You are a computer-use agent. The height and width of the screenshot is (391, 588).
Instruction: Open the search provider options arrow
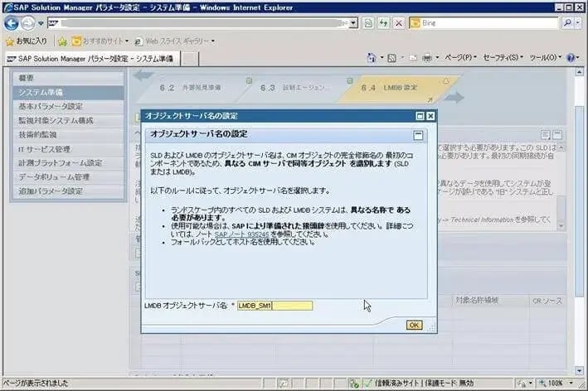pyautogui.click(x=578, y=23)
